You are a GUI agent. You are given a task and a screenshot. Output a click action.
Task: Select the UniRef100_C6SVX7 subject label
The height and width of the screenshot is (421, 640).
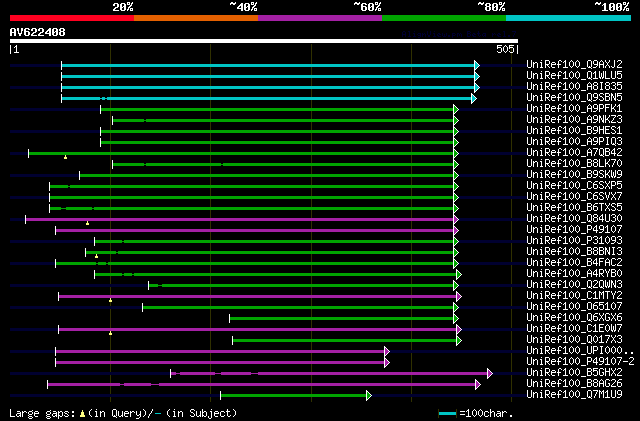pos(574,197)
